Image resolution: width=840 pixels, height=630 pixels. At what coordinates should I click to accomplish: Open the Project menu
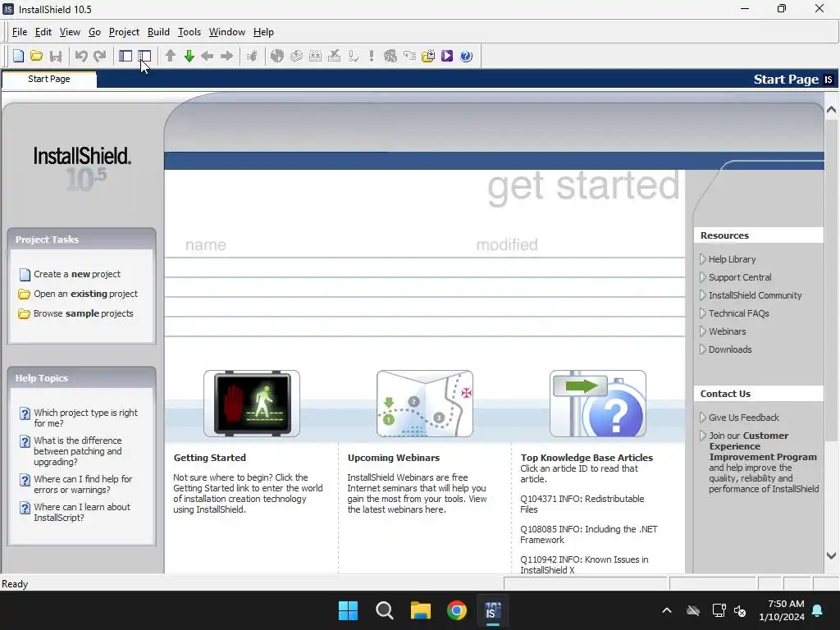(124, 32)
